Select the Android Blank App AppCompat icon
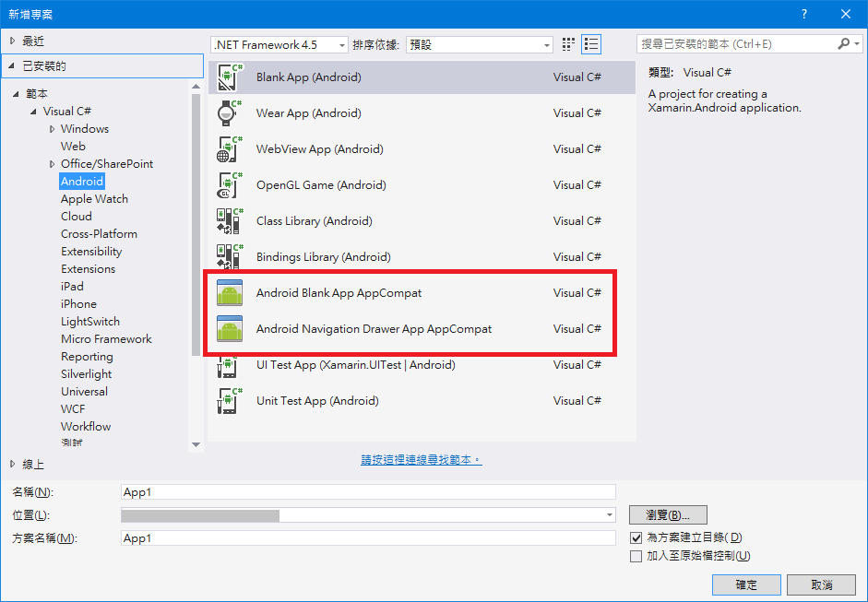The image size is (868, 602). pyautogui.click(x=230, y=292)
